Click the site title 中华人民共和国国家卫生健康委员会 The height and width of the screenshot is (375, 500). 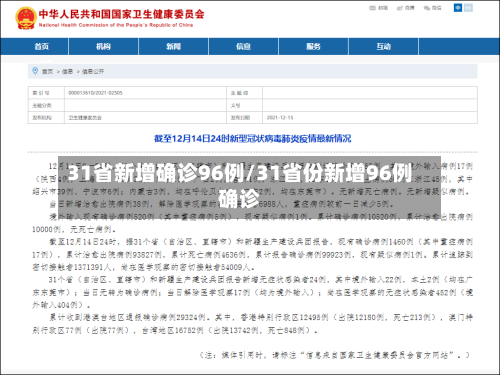pyautogui.click(x=122, y=14)
